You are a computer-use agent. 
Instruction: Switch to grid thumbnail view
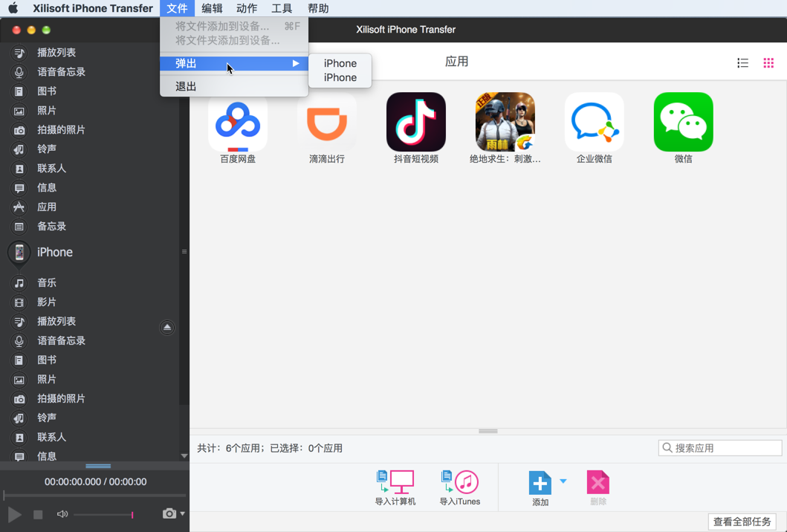768,62
